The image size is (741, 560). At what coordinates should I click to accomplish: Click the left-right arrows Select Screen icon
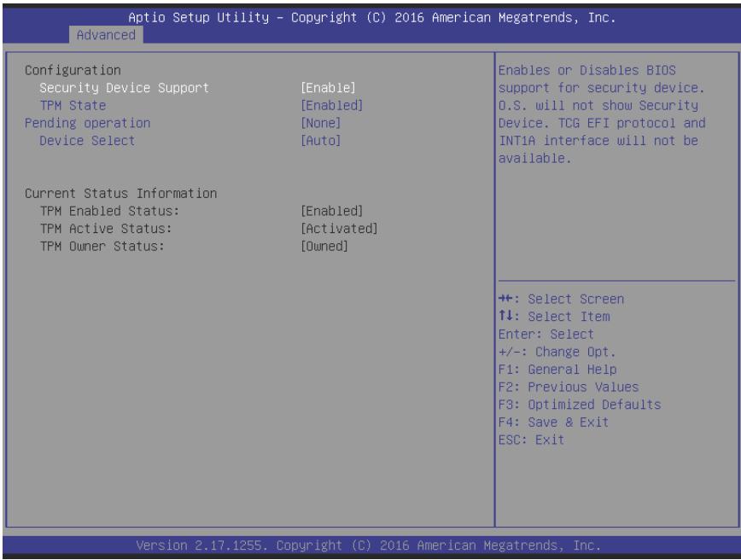coord(505,299)
